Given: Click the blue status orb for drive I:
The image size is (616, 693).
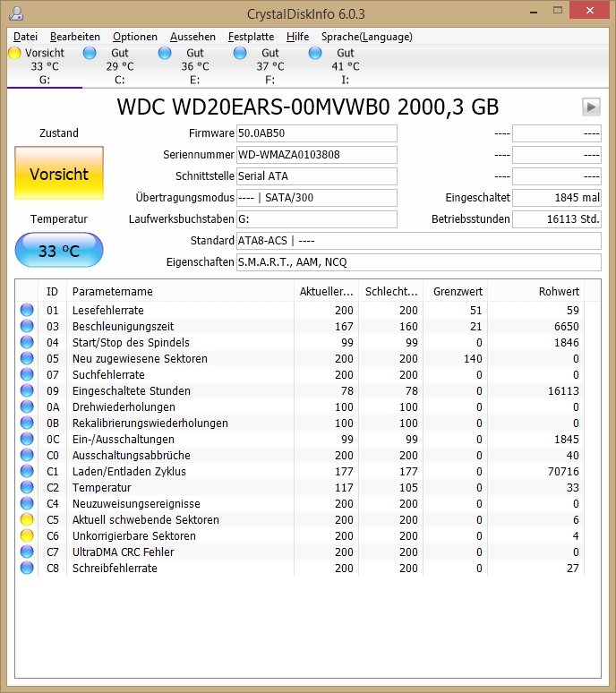Looking at the screenshot, I should pos(315,53).
